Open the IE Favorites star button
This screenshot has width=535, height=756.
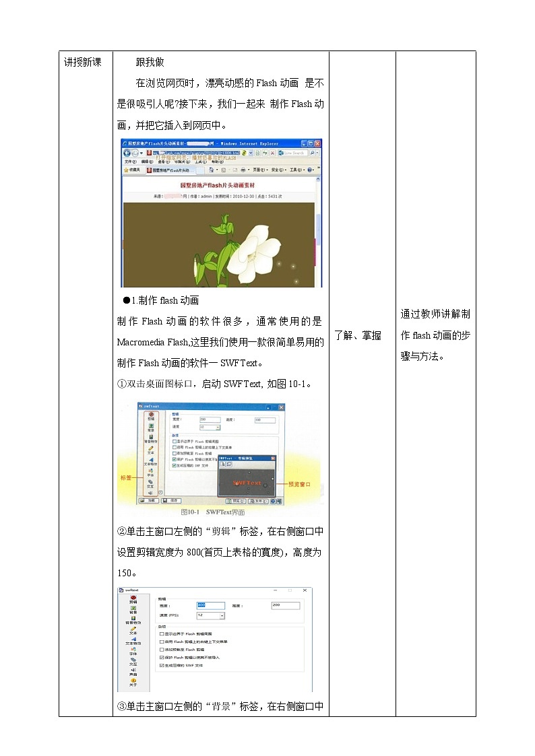point(132,170)
